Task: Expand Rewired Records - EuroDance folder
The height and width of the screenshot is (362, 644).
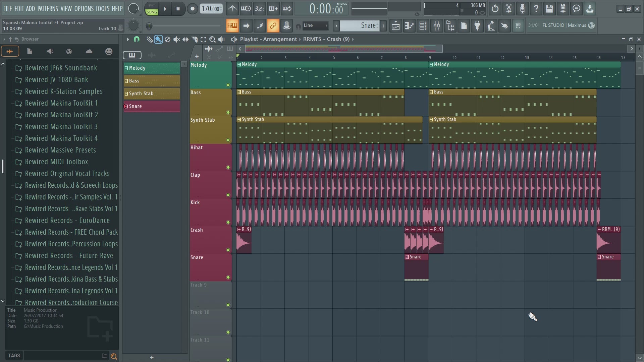Action: coord(67,221)
